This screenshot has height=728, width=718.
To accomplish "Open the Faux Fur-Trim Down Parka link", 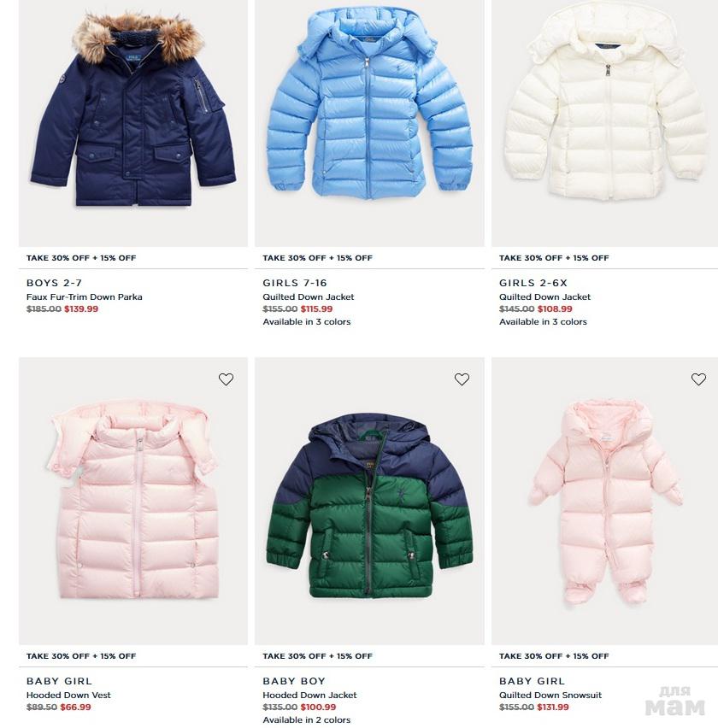I will tap(84, 296).
